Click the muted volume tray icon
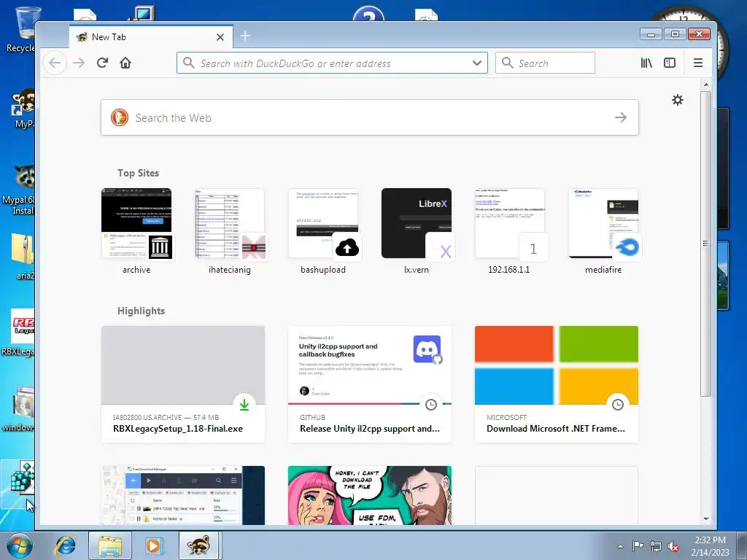This screenshot has height=560, width=747. point(673,546)
